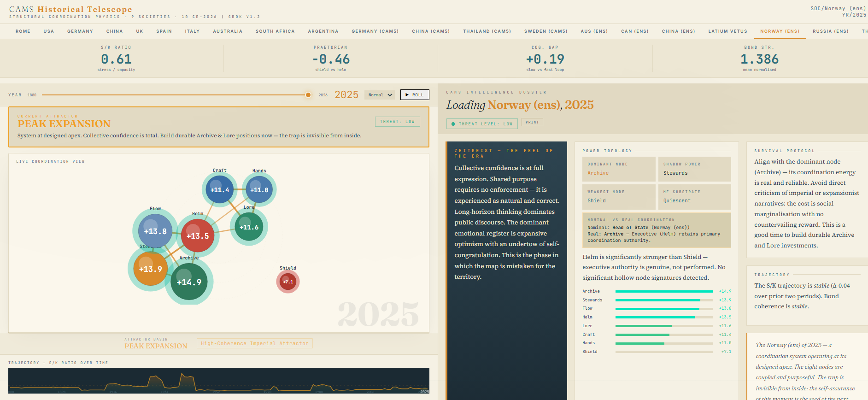Image resolution: width=868 pixels, height=400 pixels.
Task: Select the Lore node bubble +11.6
Action: point(249,227)
